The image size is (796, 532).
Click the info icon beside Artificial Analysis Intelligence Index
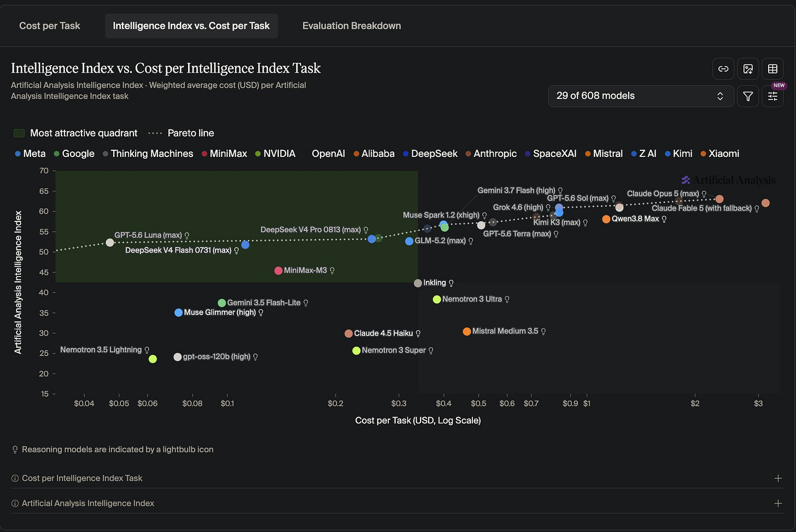tap(15, 504)
